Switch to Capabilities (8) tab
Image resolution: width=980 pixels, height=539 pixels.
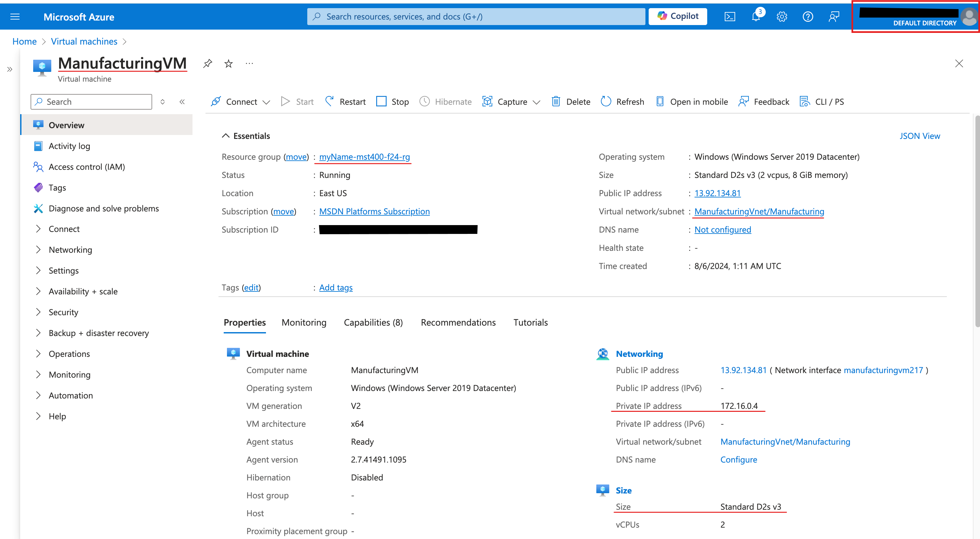coord(373,322)
